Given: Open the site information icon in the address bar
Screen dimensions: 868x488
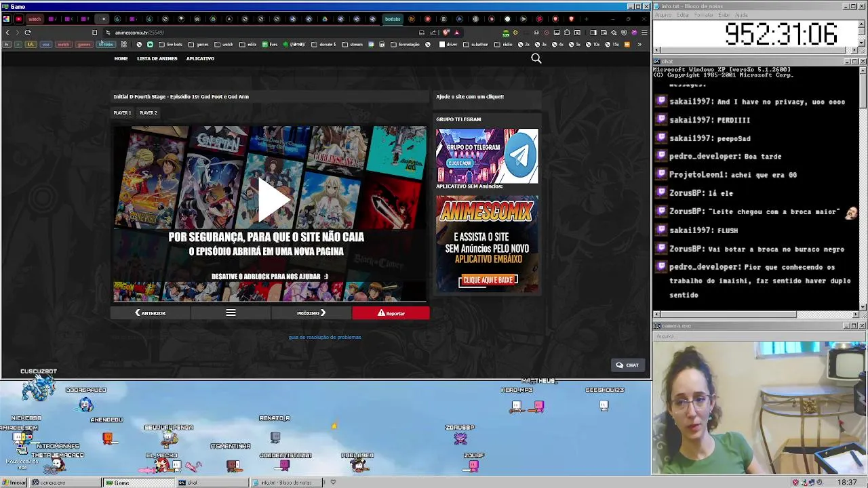Looking at the screenshot, I should pos(108,33).
